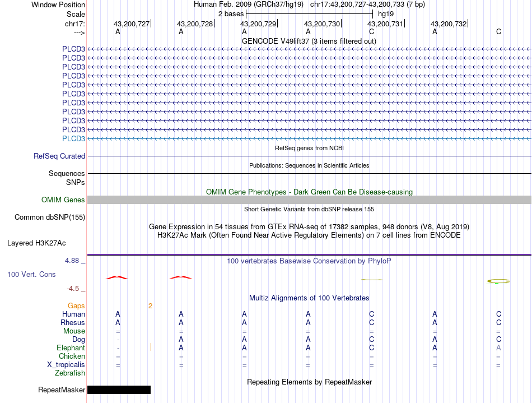Select the Elephant alignment row label
The width and height of the screenshot is (532, 403).
[71, 348]
